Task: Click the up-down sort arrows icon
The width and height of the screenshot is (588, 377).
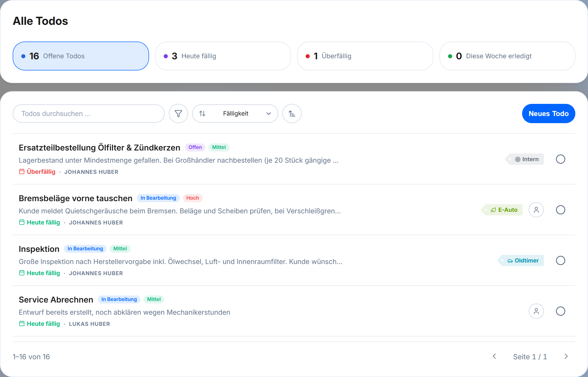Action: (202, 114)
